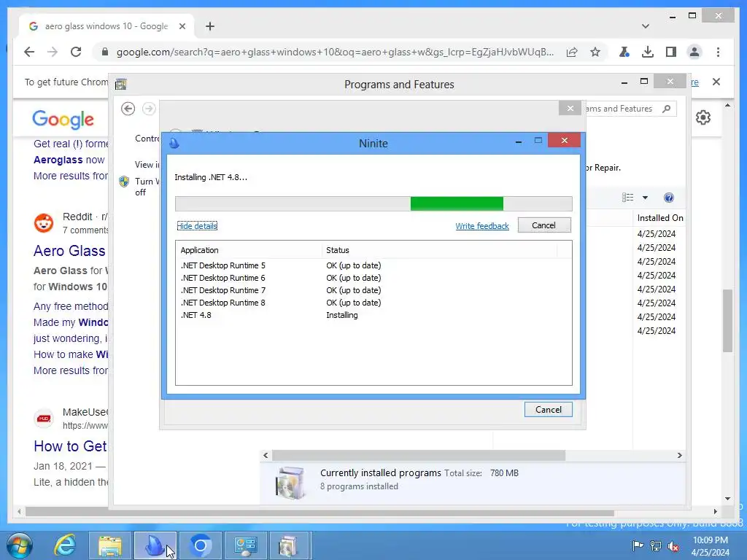Select the .NET Desktop Runtime 6 row
Viewport: 747px width, 560px height.
[x=373, y=278]
